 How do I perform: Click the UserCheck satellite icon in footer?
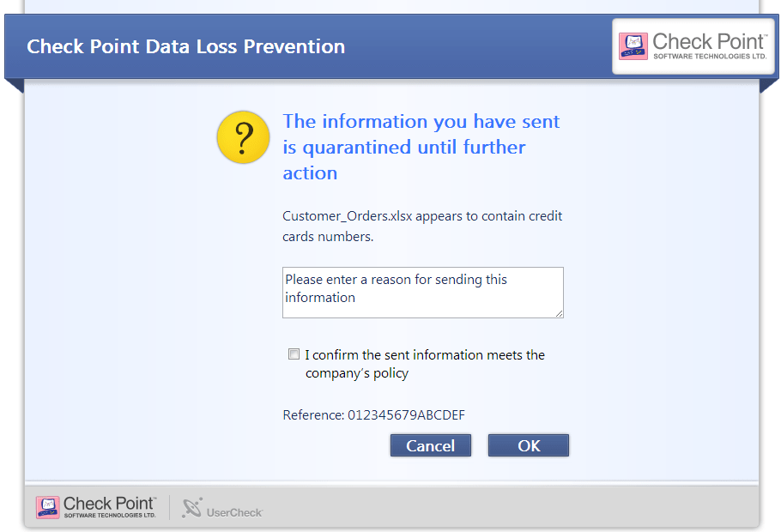(x=191, y=506)
